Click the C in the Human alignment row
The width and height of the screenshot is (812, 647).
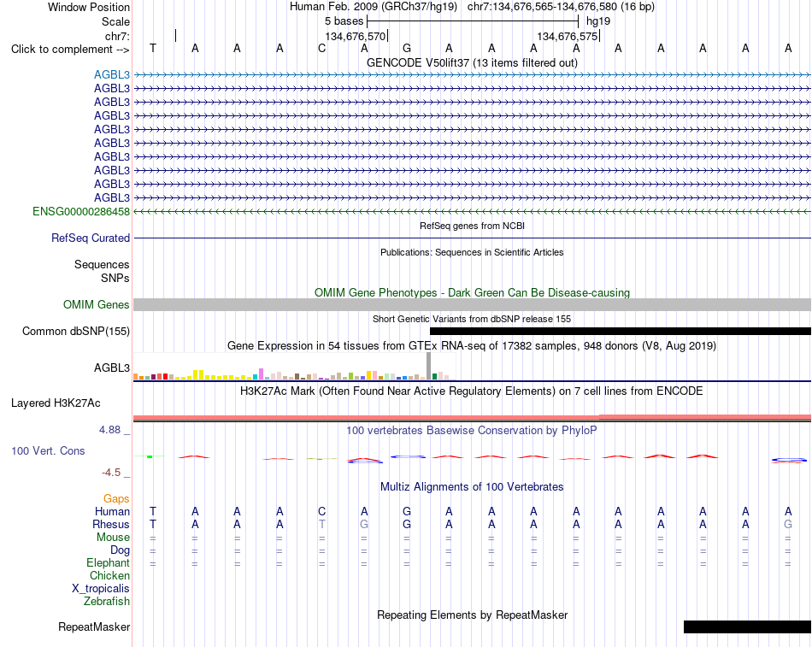click(322, 512)
